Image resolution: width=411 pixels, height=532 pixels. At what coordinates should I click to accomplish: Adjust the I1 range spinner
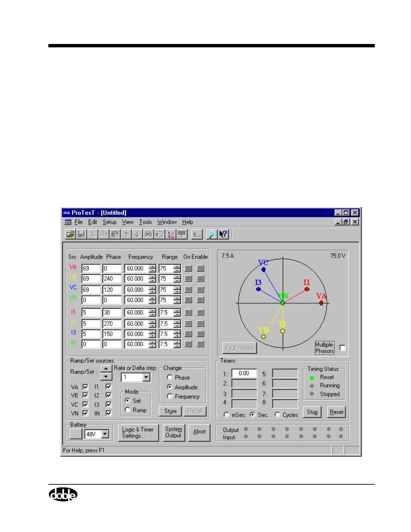pyautogui.click(x=177, y=312)
